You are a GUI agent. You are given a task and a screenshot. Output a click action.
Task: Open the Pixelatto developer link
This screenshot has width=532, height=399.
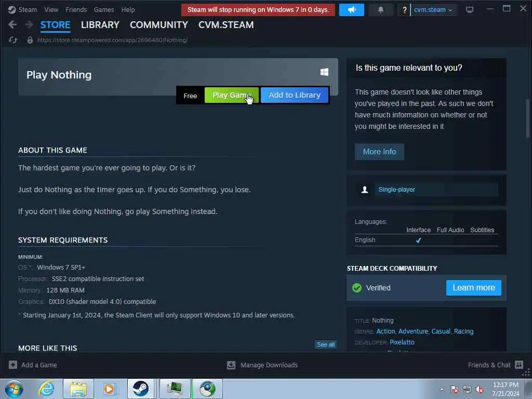[x=402, y=342]
